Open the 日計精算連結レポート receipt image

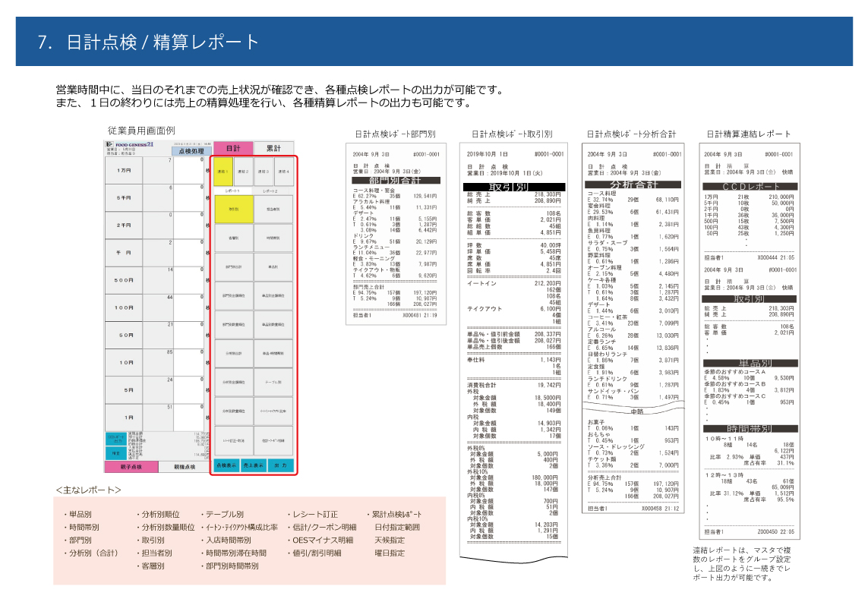coord(750,341)
